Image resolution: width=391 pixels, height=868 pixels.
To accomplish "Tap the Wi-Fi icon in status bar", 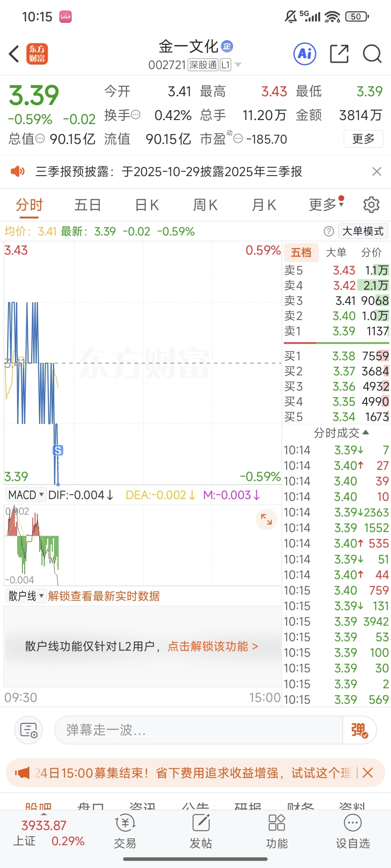I will [332, 16].
